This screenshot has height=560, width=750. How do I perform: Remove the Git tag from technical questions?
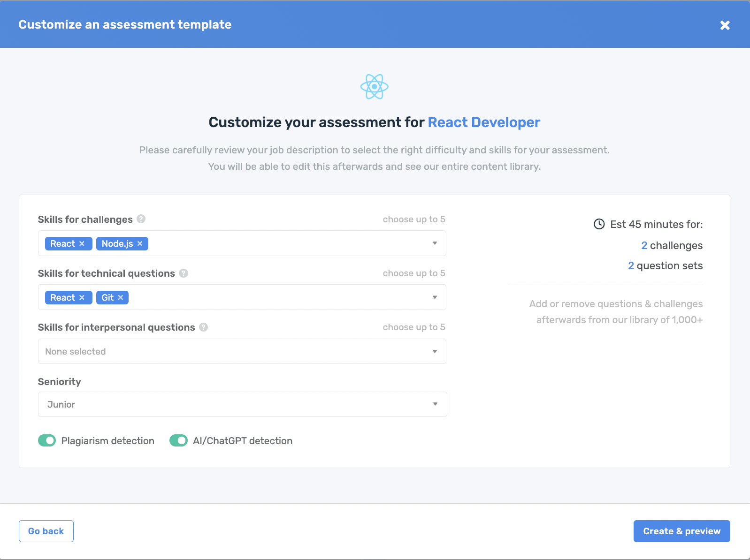(x=121, y=298)
